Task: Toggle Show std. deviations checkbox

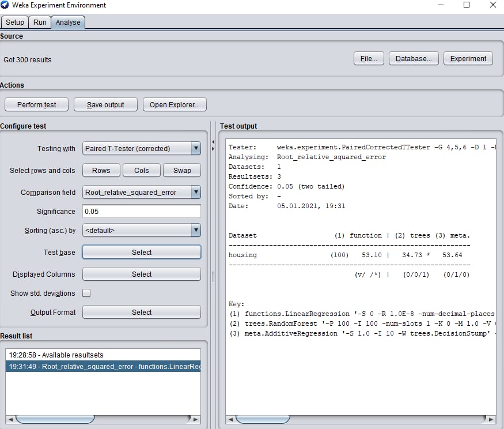Action: tap(86, 293)
